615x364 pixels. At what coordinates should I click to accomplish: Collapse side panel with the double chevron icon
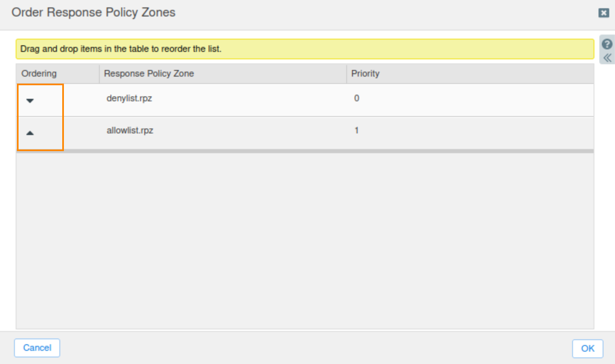(x=607, y=58)
